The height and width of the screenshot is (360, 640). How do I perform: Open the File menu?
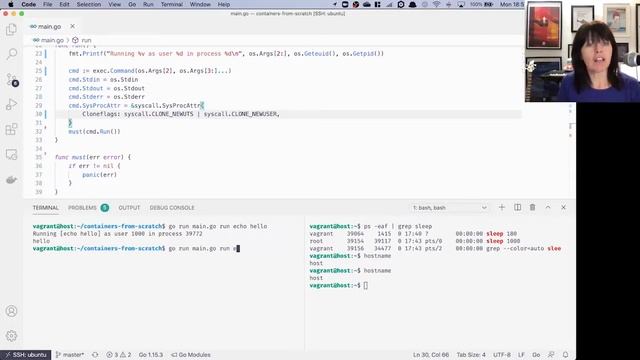(x=48, y=4)
